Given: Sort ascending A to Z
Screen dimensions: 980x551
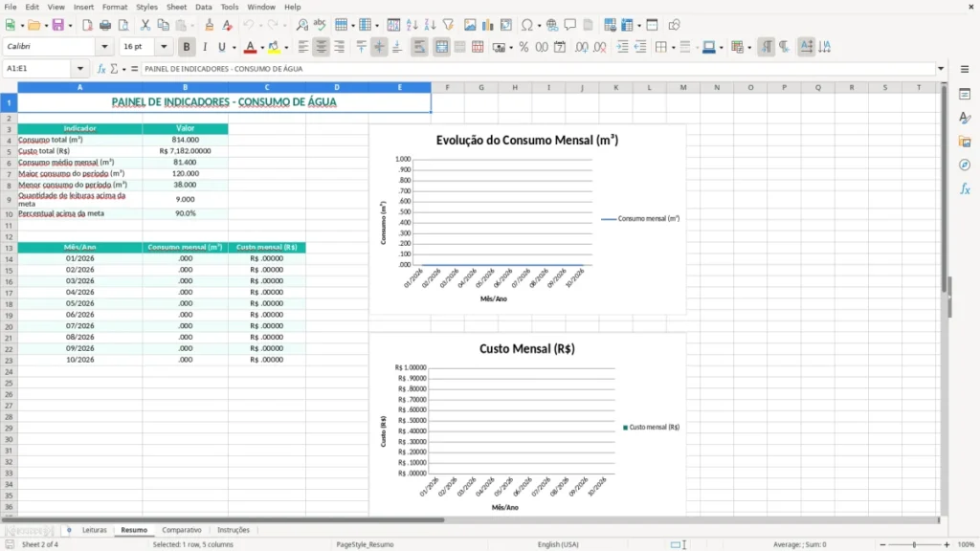Looking at the screenshot, I should tap(412, 25).
